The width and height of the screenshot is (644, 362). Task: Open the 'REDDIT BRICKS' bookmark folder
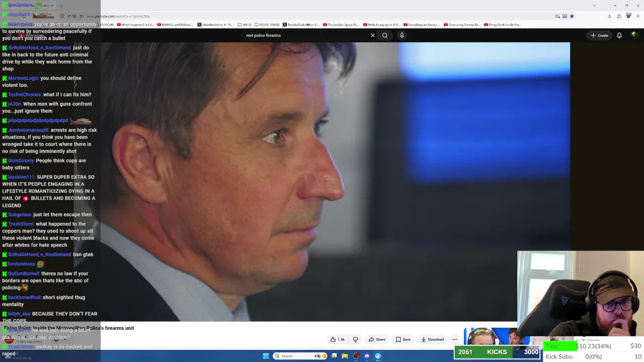tap(267, 25)
